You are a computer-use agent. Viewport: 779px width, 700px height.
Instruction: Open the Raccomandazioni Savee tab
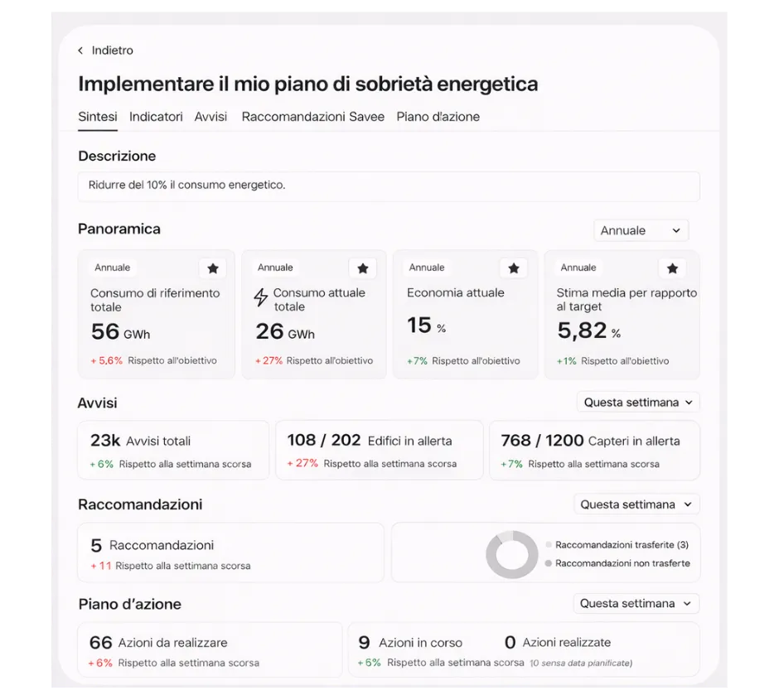pos(312,117)
